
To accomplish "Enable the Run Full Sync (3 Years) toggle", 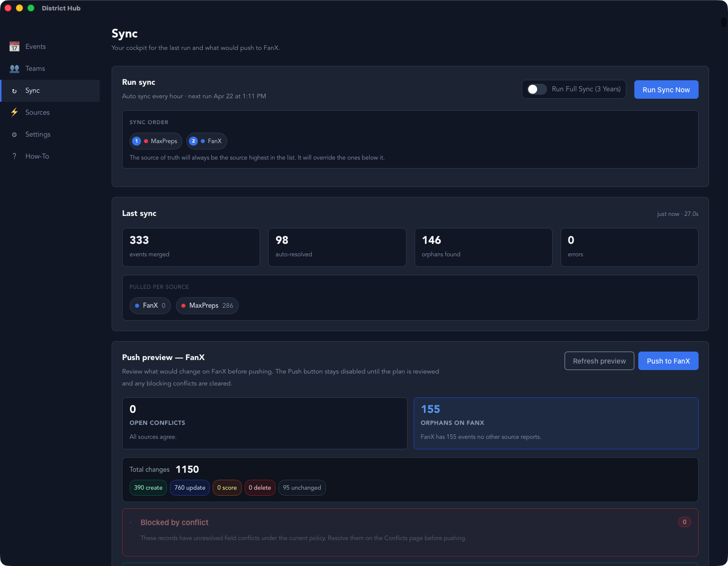I will 537,89.
